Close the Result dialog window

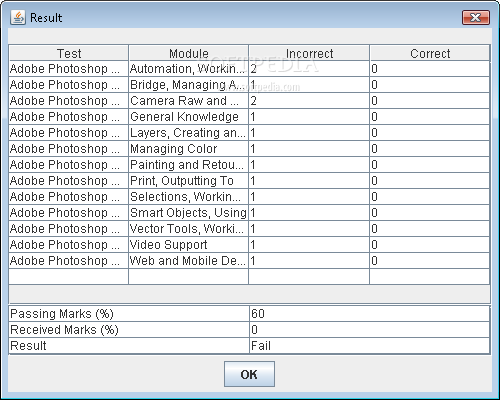click(x=476, y=17)
